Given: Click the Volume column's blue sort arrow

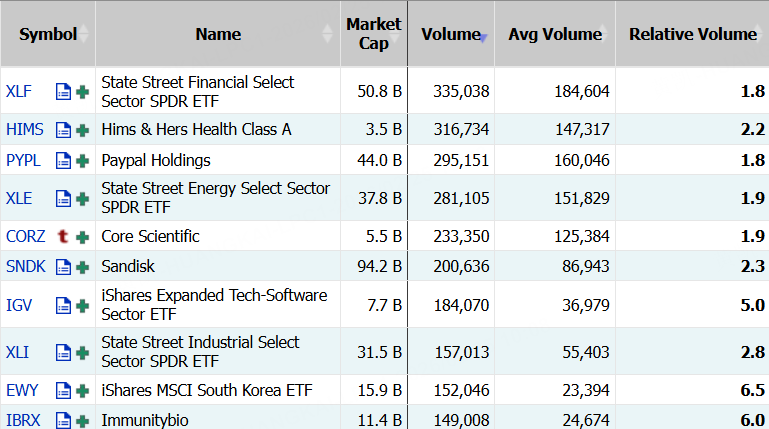Looking at the screenshot, I should pyautogui.click(x=484, y=37).
